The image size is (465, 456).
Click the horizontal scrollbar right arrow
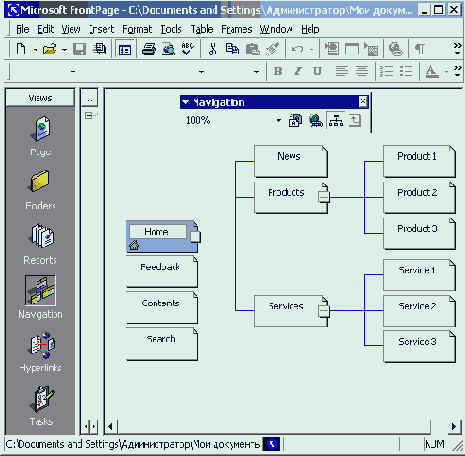tap(454, 426)
